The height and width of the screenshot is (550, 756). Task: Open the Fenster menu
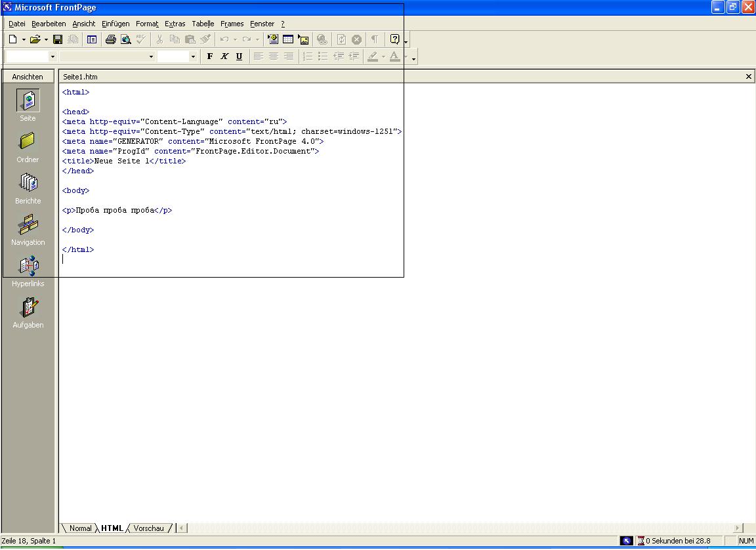tap(262, 24)
